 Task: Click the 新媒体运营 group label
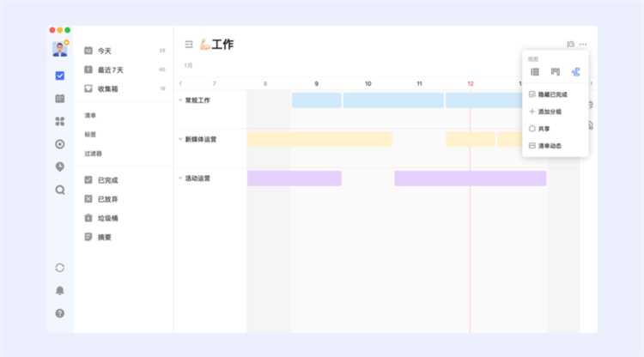pyautogui.click(x=201, y=139)
